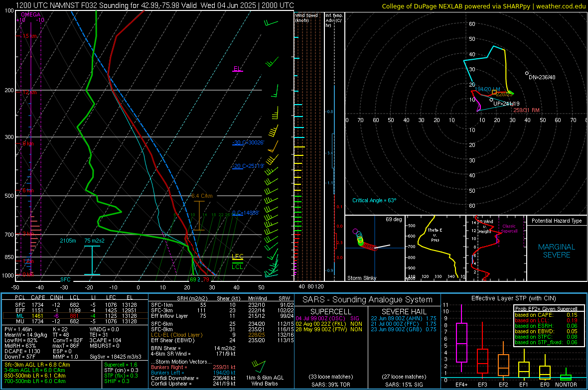The image size is (588, 390).
Task: Select the 12 km height marker
Action: click(29, 92)
